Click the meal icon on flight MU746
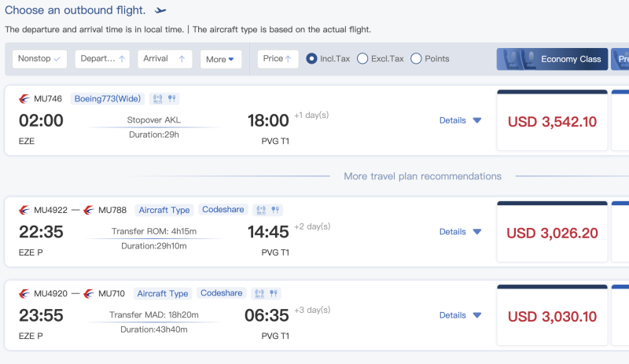 171,99
